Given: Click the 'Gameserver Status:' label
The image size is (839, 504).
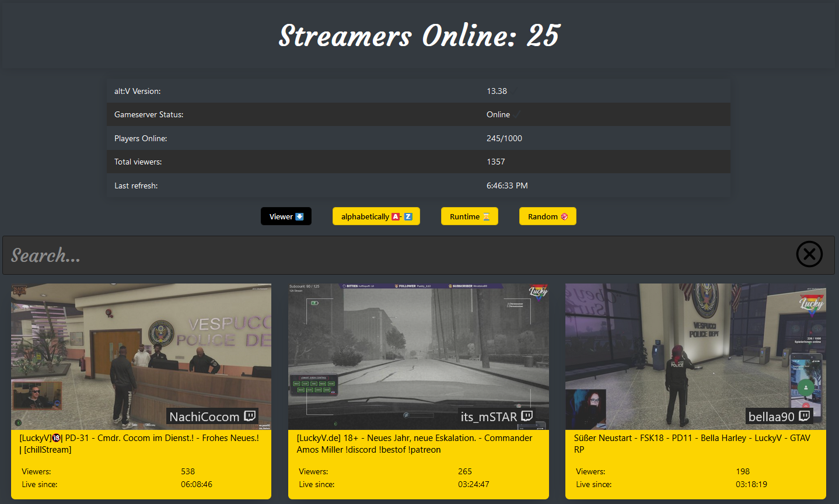Looking at the screenshot, I should click(149, 114).
